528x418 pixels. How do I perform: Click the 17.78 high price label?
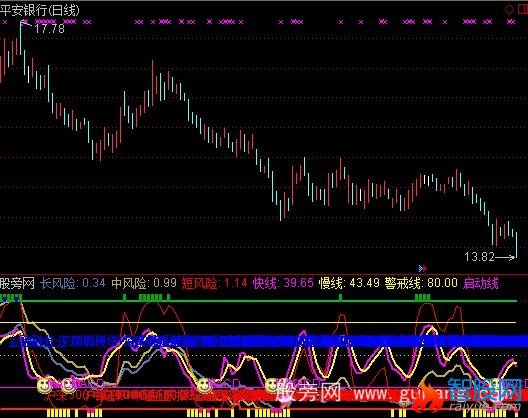50,29
